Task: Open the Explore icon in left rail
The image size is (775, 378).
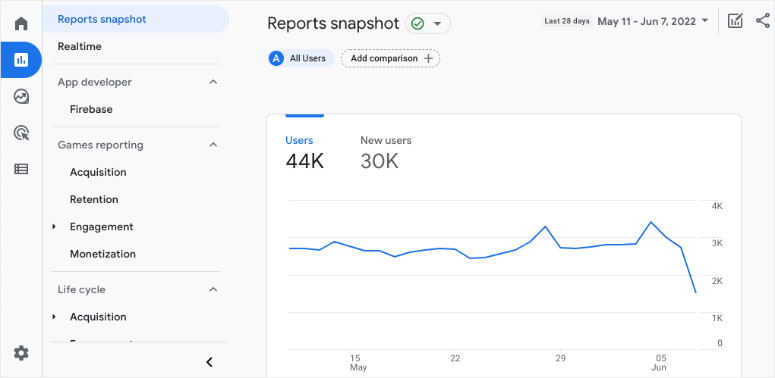Action: (21, 96)
